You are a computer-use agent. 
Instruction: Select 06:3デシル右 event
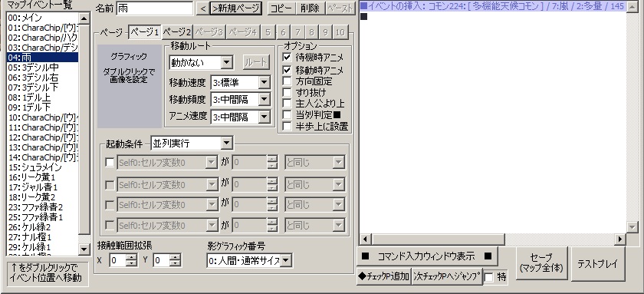point(43,78)
